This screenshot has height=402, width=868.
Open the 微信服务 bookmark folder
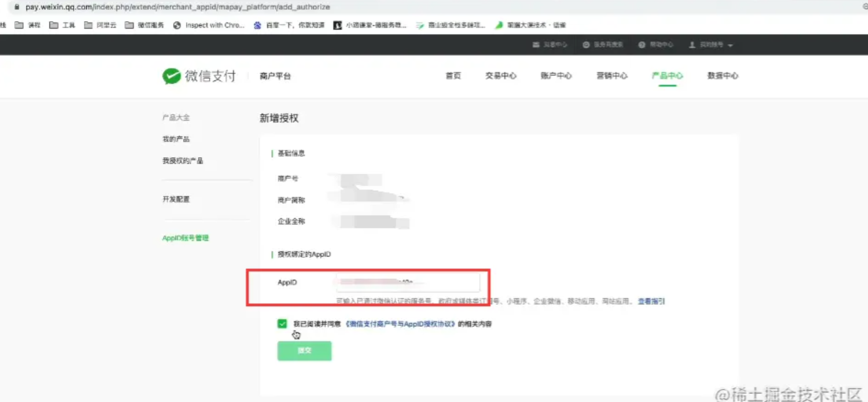(145, 25)
